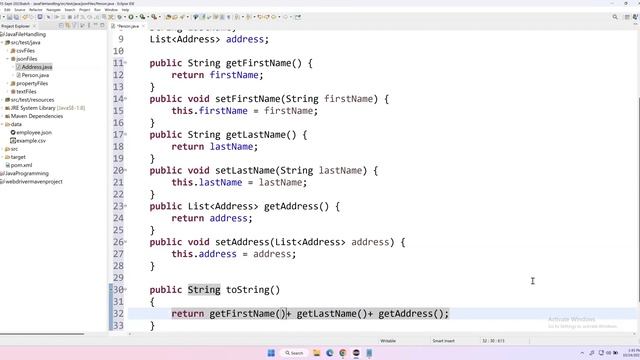Select the Project Explorer tab
The height and width of the screenshot is (360, 640).
[16, 26]
